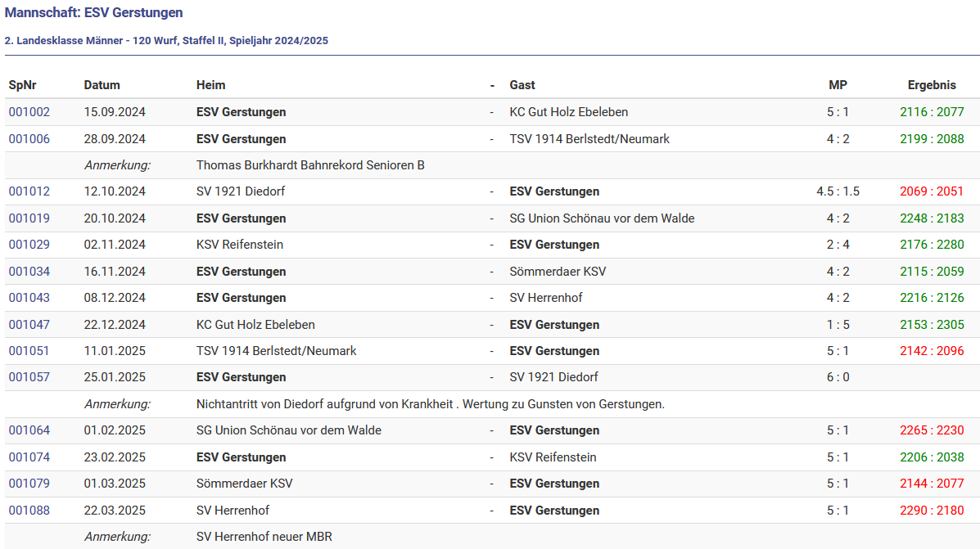The height and width of the screenshot is (549, 980).
Task: Click guest team SV Herrenhof on 08.12.2024
Action: 546,298
